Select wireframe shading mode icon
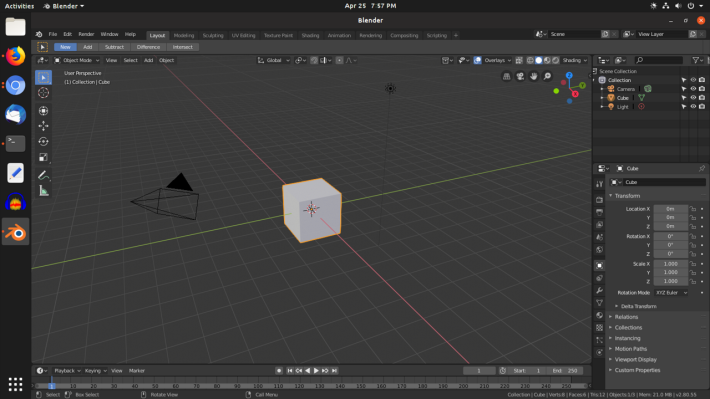The image size is (710, 399). pos(530,60)
